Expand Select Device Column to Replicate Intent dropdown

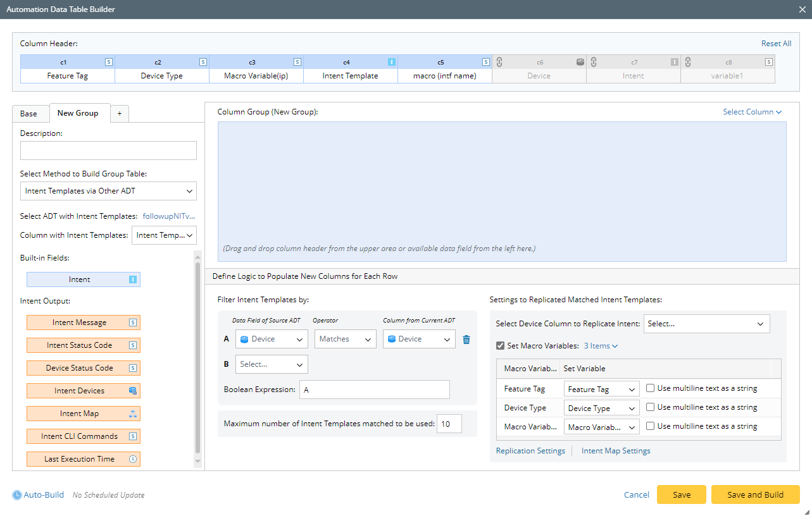pyautogui.click(x=706, y=324)
